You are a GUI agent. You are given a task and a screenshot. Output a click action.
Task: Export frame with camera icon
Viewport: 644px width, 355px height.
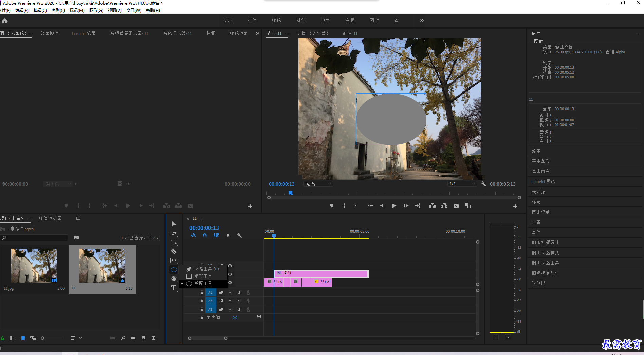(x=456, y=206)
